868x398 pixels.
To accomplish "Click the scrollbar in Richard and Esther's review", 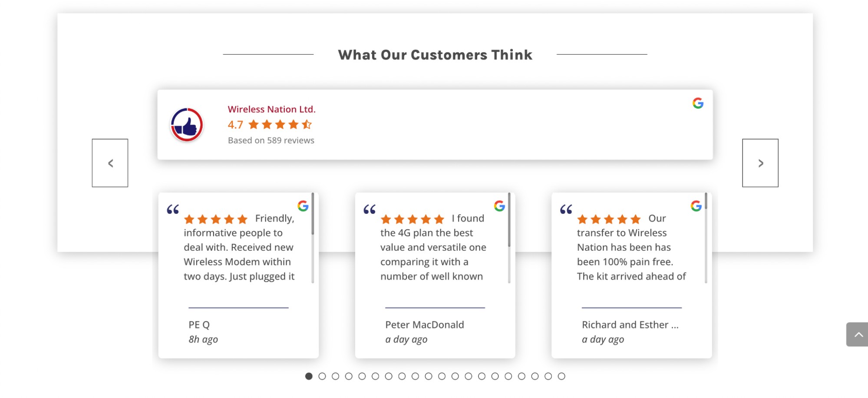I will click(706, 238).
